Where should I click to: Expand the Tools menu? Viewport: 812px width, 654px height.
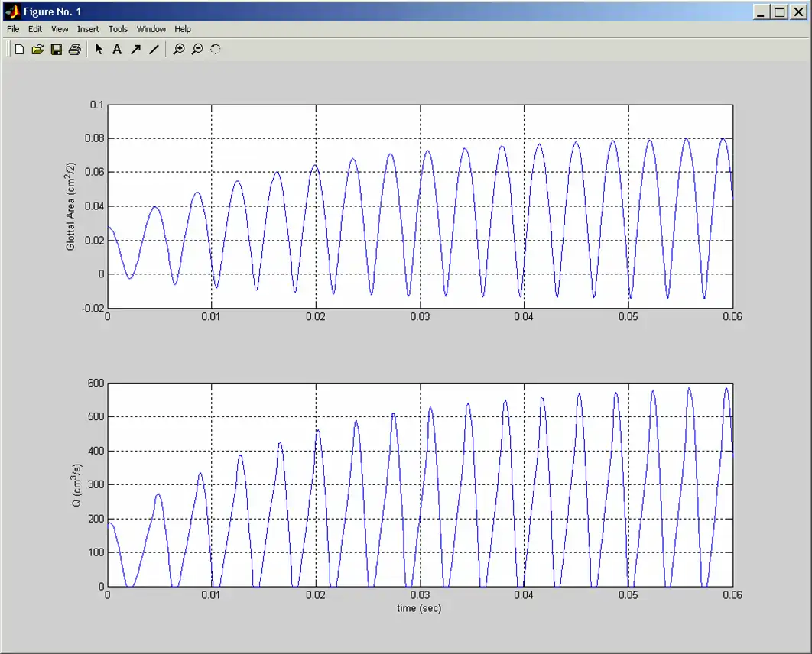pos(118,29)
